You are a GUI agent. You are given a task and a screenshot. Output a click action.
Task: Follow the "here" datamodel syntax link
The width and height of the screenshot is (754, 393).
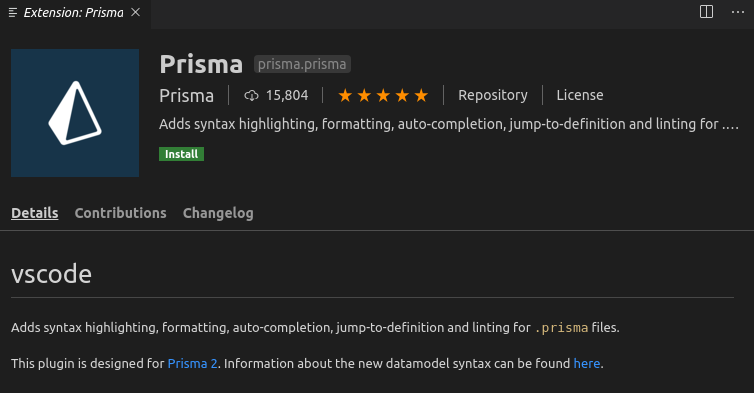pyautogui.click(x=587, y=363)
